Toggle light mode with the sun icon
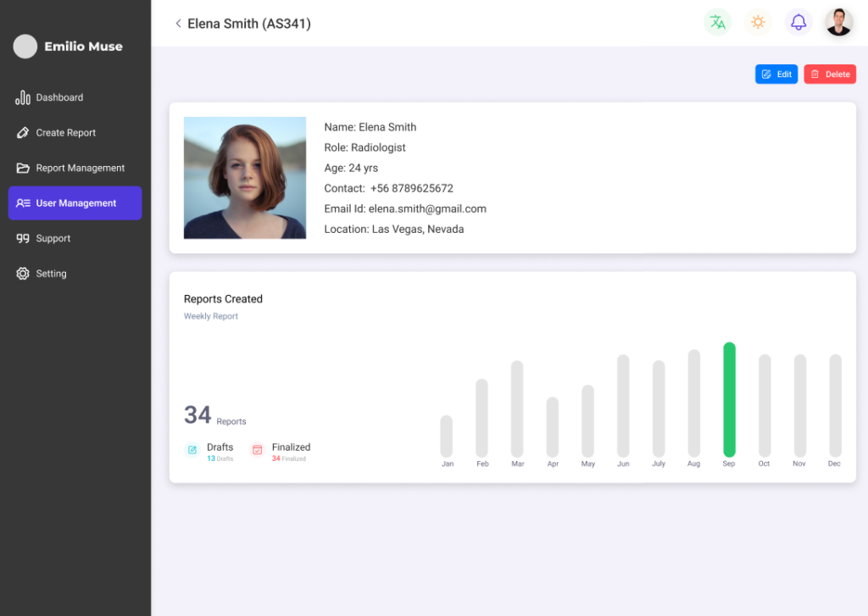This screenshot has height=616, width=868. (x=758, y=23)
